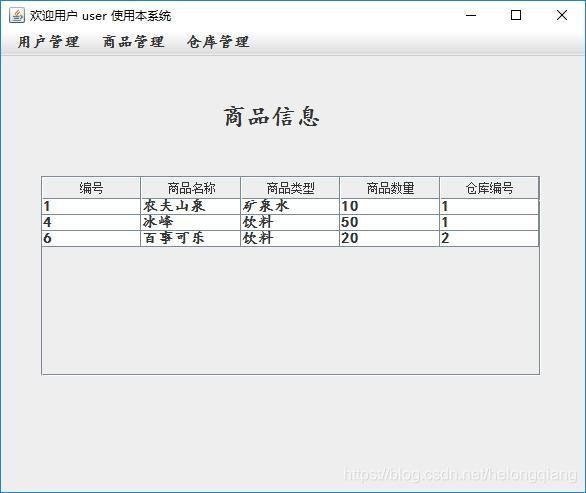Click the 饮料 cell in 百事可乐 row
Screen dimensions: 586x493
pos(290,238)
